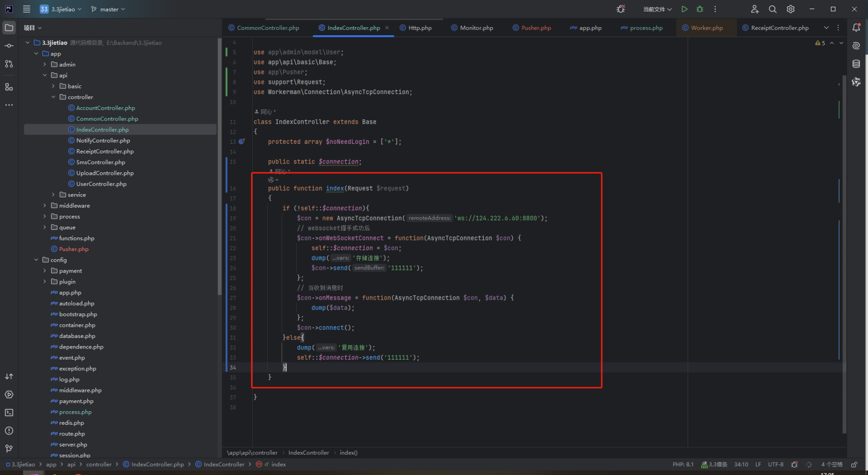Screen dimensions: 868x475
Task: Click LF line separator in status bar
Action: pos(758,464)
